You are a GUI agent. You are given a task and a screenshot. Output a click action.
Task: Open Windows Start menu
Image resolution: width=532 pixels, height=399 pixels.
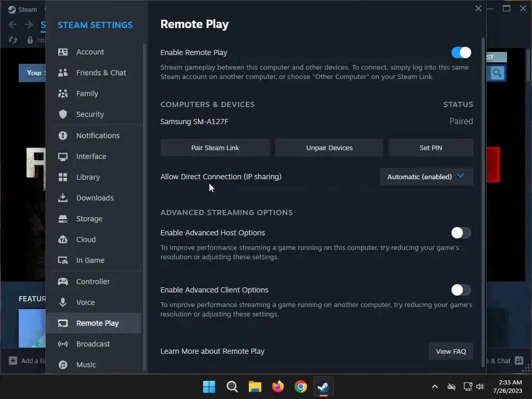(x=209, y=387)
